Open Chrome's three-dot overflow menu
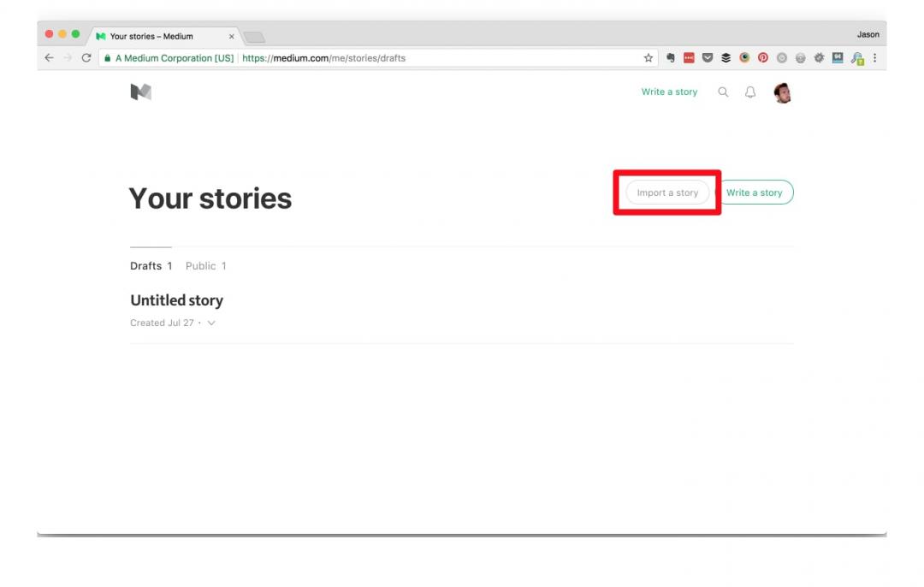Viewport: 924px width, 587px height. [874, 57]
